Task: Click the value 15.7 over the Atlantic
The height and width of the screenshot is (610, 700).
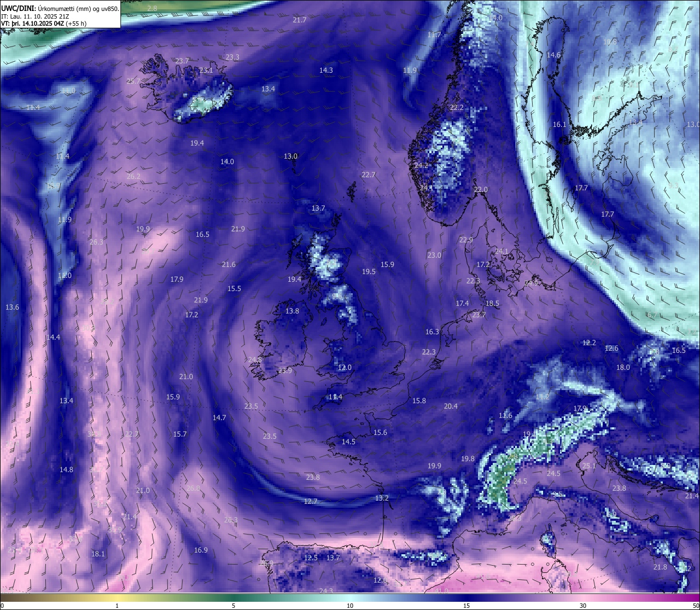Action: pos(180,434)
